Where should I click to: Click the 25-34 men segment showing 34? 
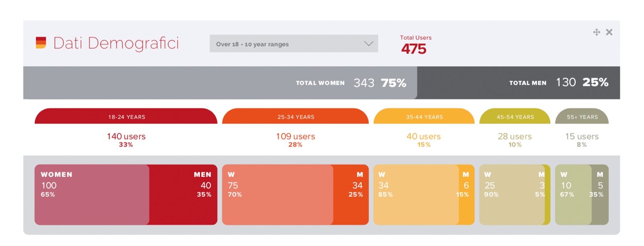(x=351, y=194)
